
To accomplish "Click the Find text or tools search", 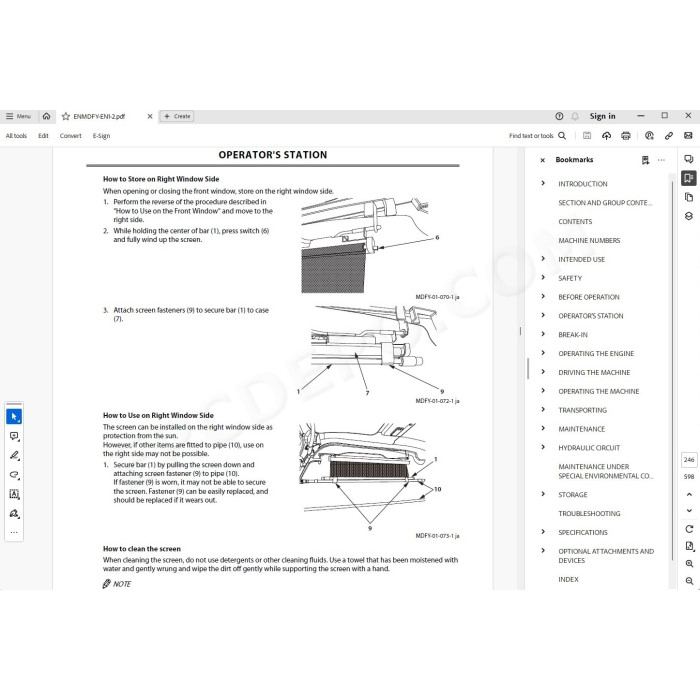I will tap(538, 136).
